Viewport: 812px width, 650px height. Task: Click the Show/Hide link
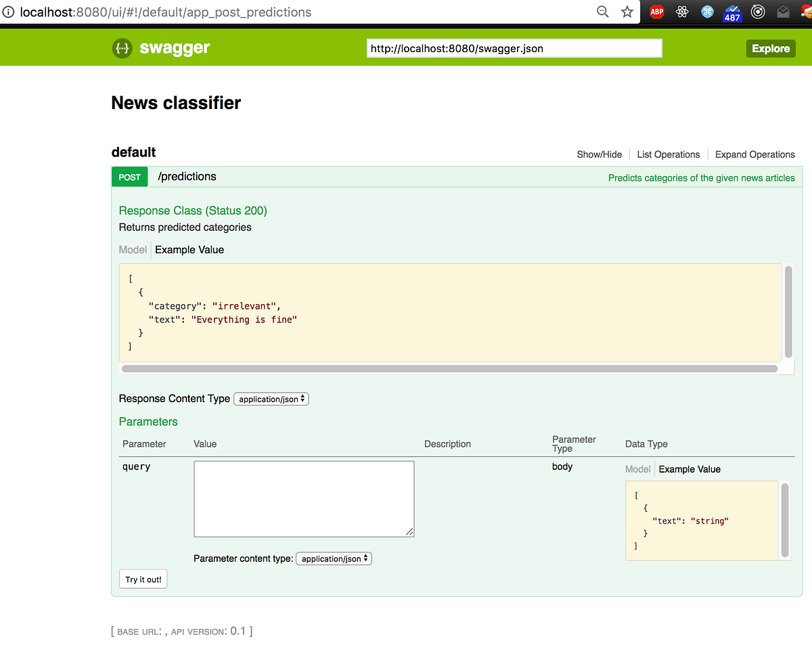[600, 154]
